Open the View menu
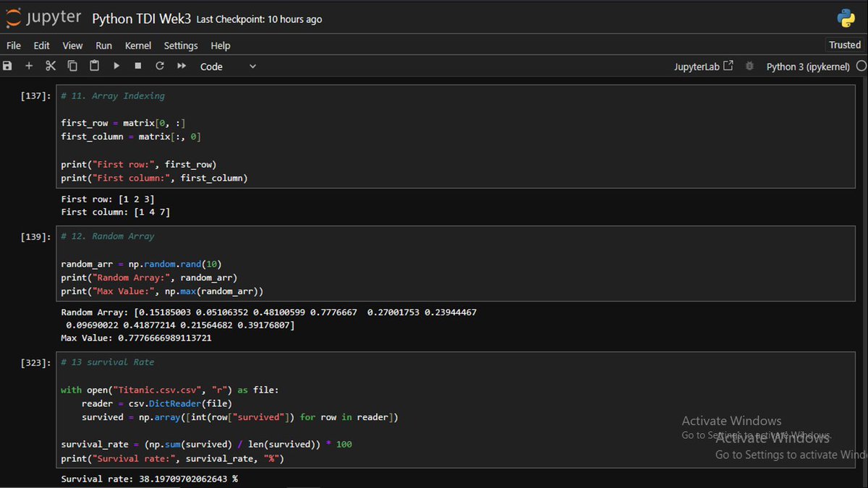This screenshot has width=868, height=488. coord(72,46)
